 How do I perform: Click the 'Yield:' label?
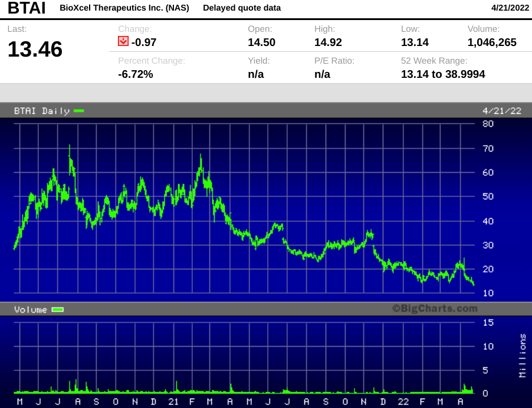258,61
